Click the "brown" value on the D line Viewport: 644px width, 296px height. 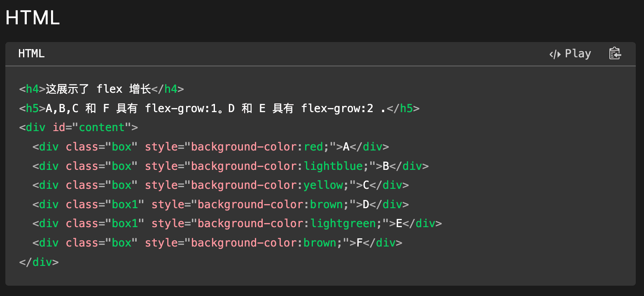point(327,204)
